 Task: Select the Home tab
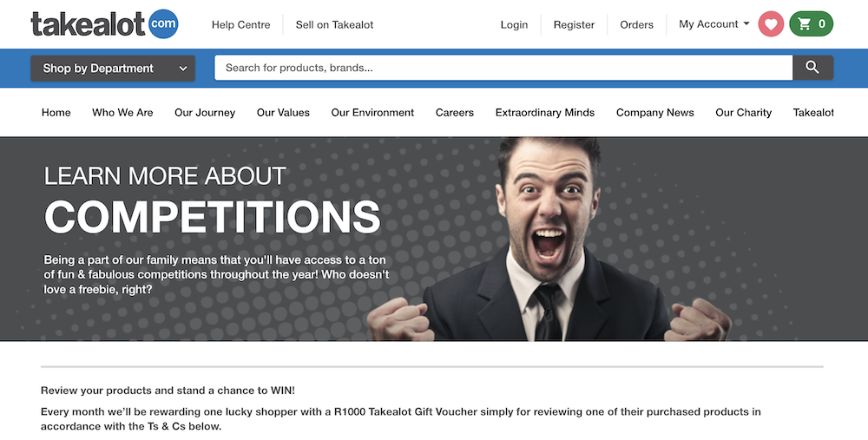coord(56,112)
